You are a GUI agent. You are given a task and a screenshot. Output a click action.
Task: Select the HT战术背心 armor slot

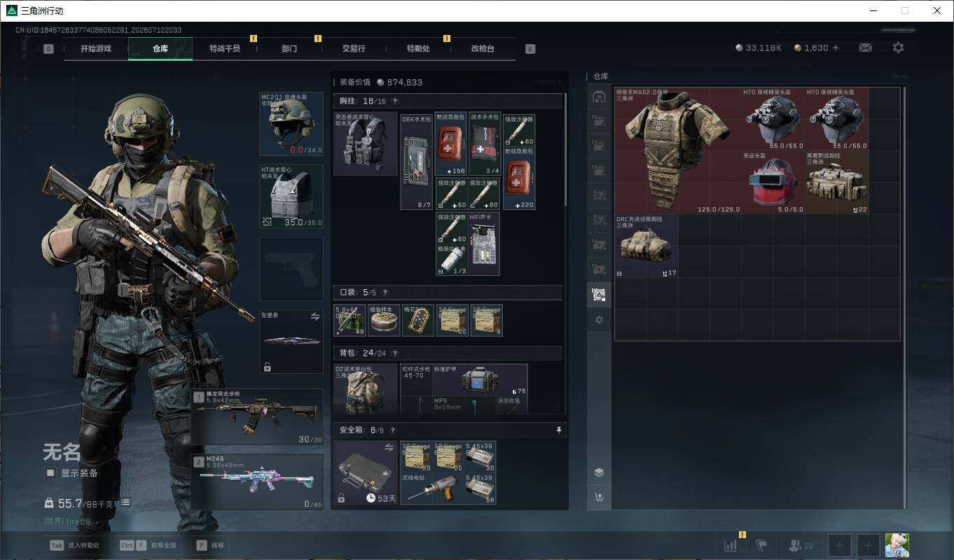point(291,196)
